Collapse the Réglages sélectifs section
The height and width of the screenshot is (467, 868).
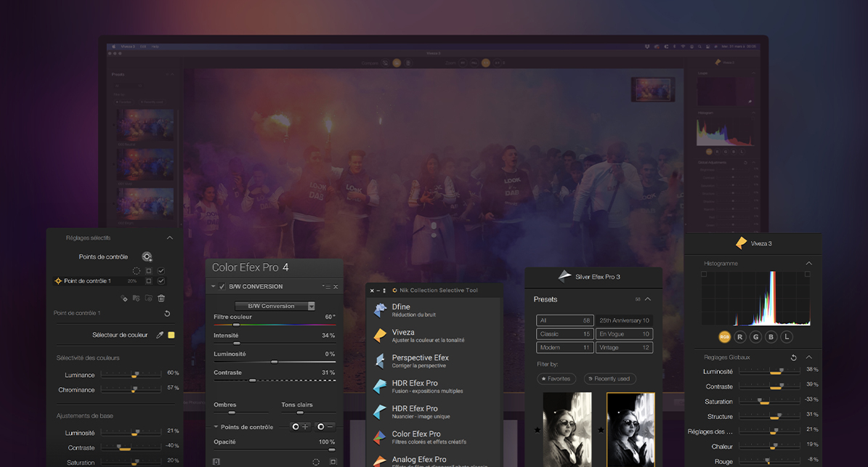pyautogui.click(x=169, y=237)
